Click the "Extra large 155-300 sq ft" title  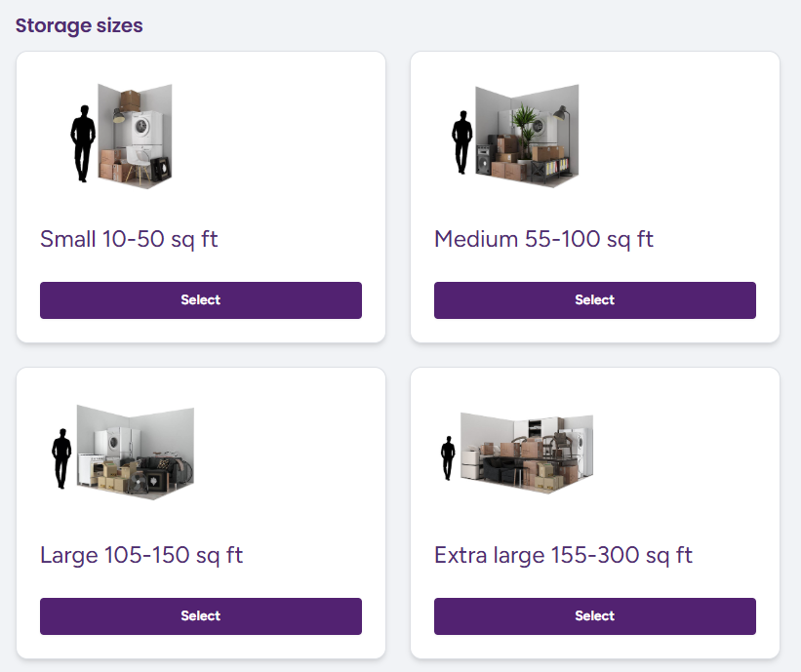[563, 555]
